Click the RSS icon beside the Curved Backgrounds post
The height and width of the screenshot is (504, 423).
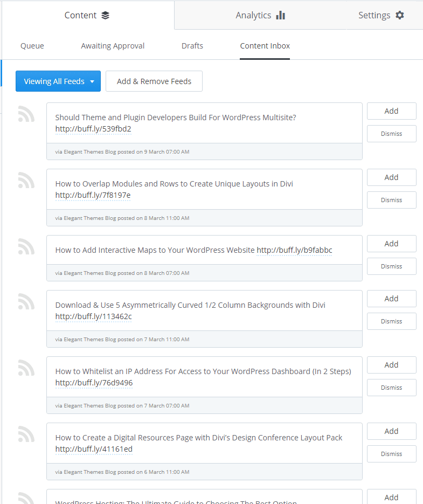coord(26,302)
